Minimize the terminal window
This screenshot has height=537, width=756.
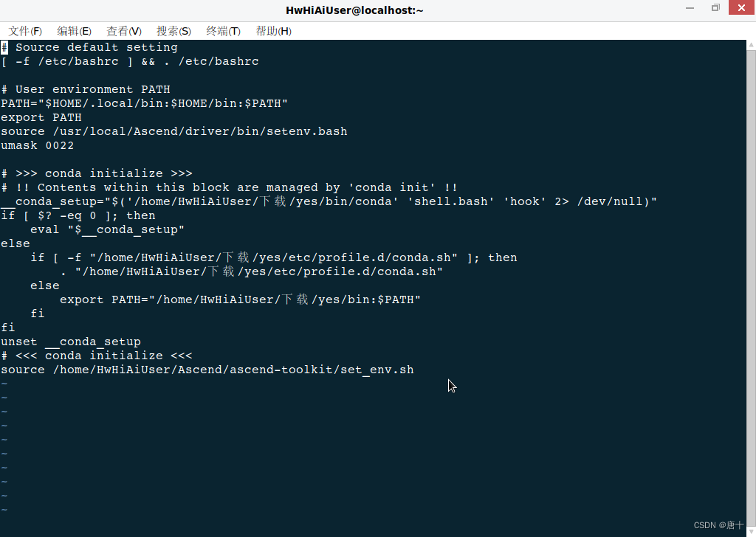690,8
